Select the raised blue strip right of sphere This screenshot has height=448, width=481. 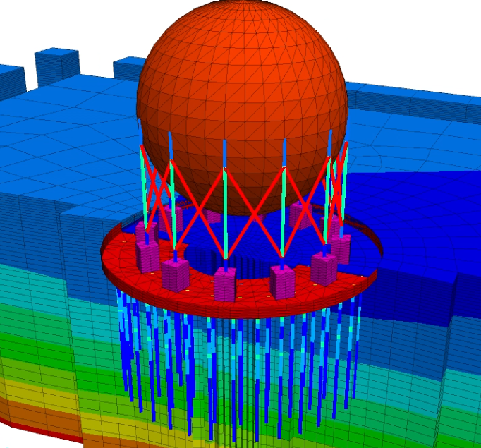(416, 102)
